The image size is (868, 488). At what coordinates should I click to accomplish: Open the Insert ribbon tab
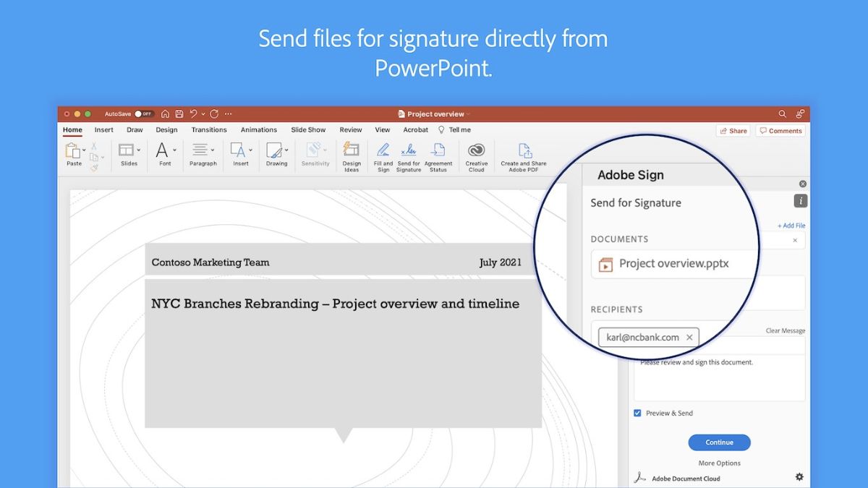(x=103, y=130)
